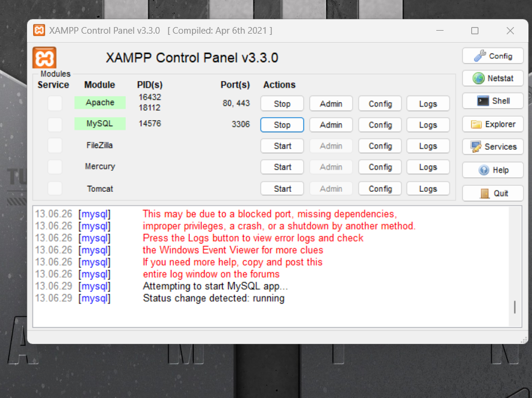Click the log window scrollbar thumb

click(x=515, y=307)
